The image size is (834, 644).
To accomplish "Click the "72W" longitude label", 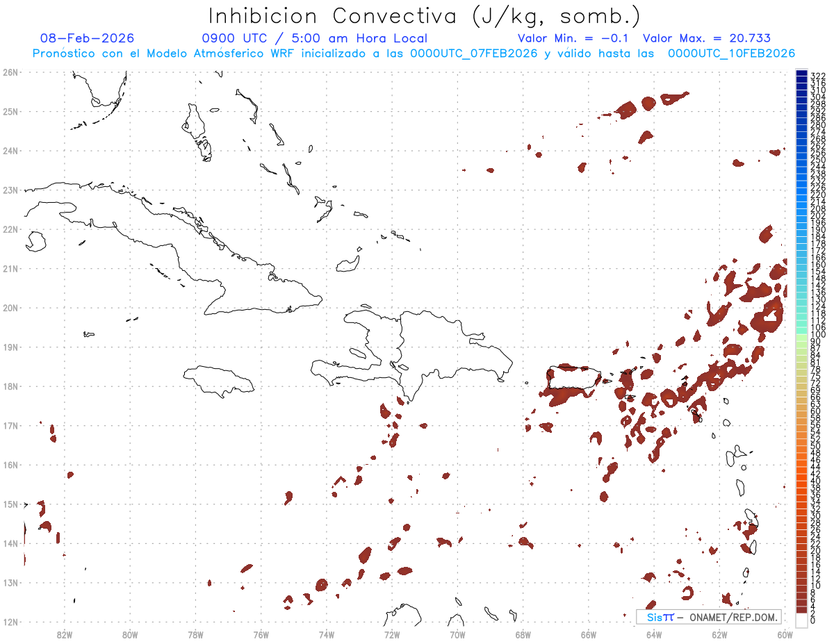I will click(392, 634).
